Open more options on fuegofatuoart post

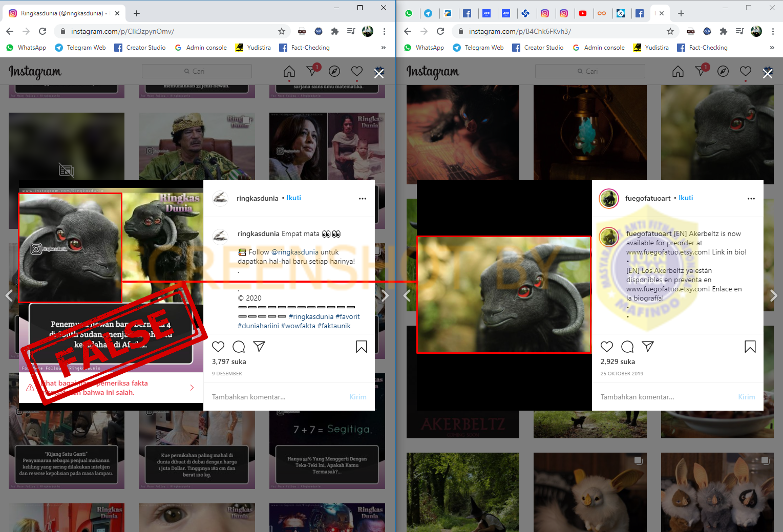pos(751,199)
